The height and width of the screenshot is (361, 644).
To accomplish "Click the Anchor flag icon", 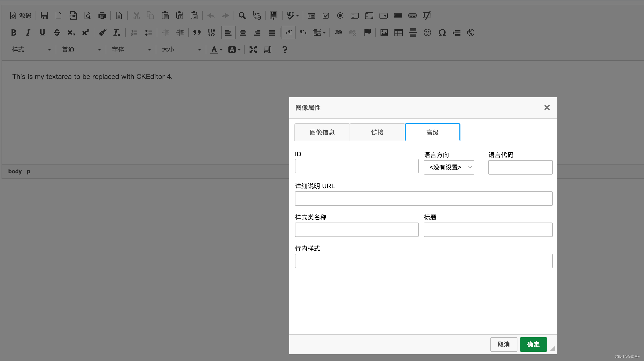I will [x=367, y=32].
